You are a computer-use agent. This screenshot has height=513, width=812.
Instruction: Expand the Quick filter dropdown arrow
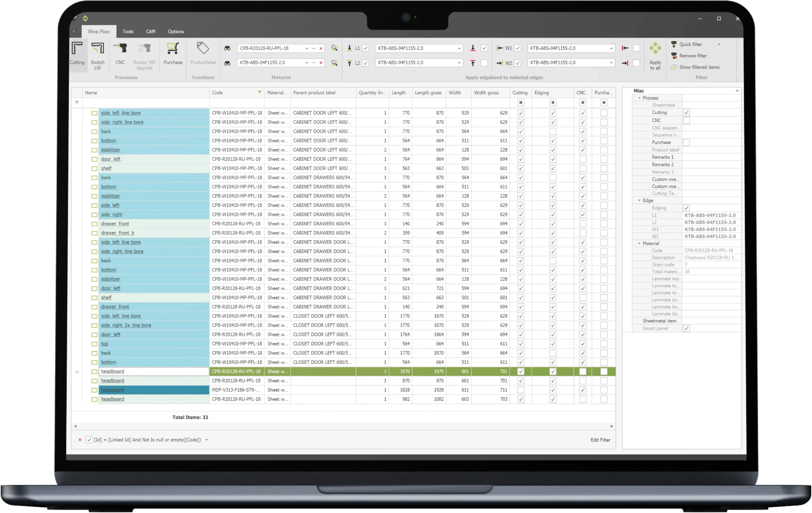(719, 45)
